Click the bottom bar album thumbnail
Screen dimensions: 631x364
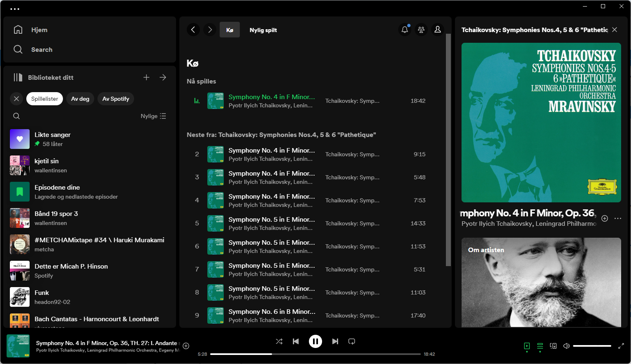click(18, 346)
